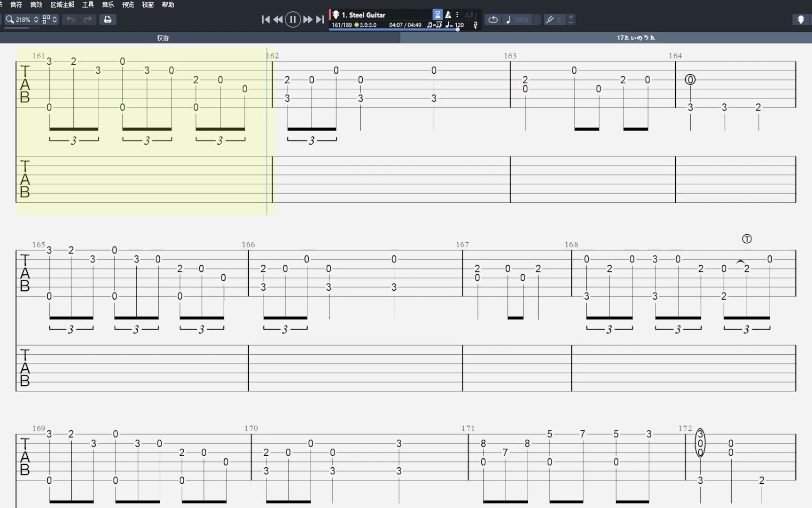Print the score with printer icon
The image size is (812, 508).
click(x=108, y=19)
